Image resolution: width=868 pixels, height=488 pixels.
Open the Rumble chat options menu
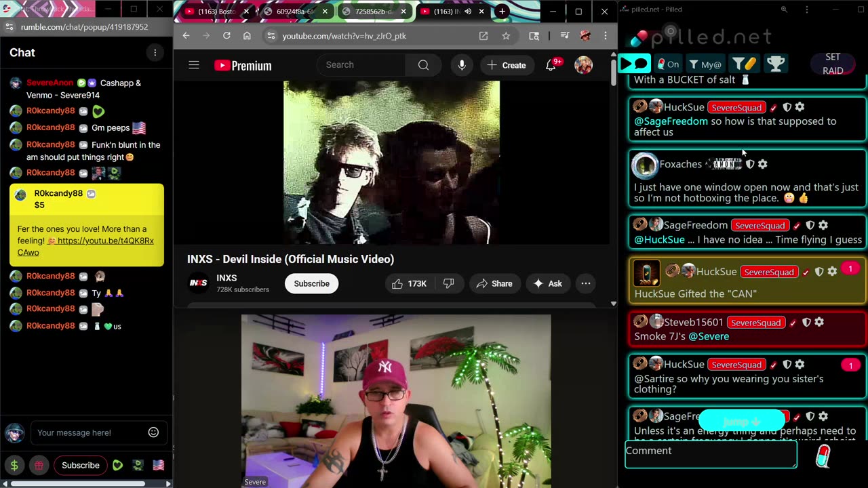tap(155, 53)
